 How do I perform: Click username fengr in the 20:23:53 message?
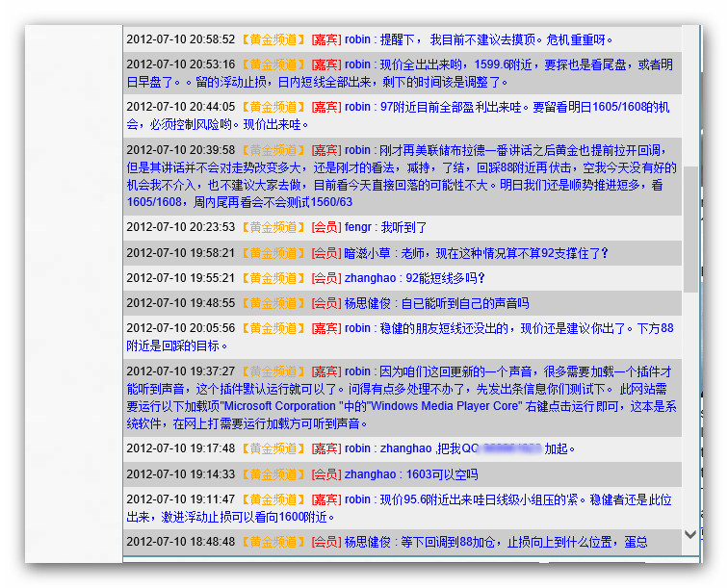click(x=357, y=228)
